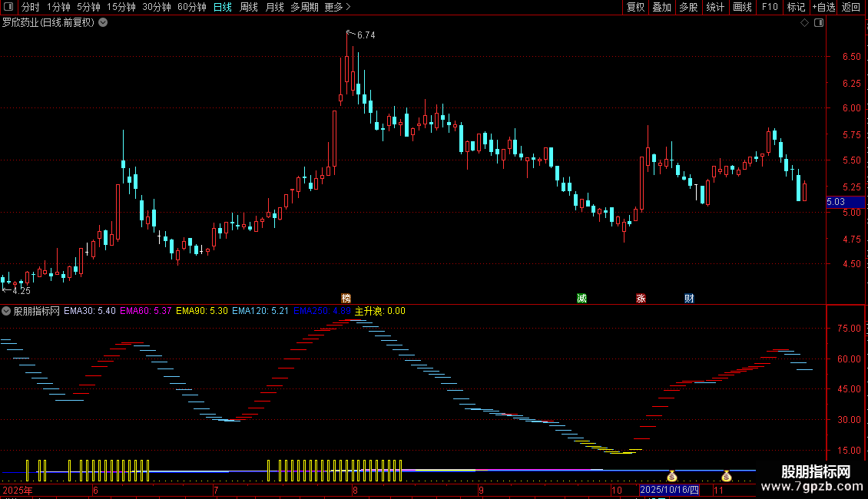Click the 主升浪: 0.00 indicator value
The image size is (868, 499).
[x=380, y=311]
